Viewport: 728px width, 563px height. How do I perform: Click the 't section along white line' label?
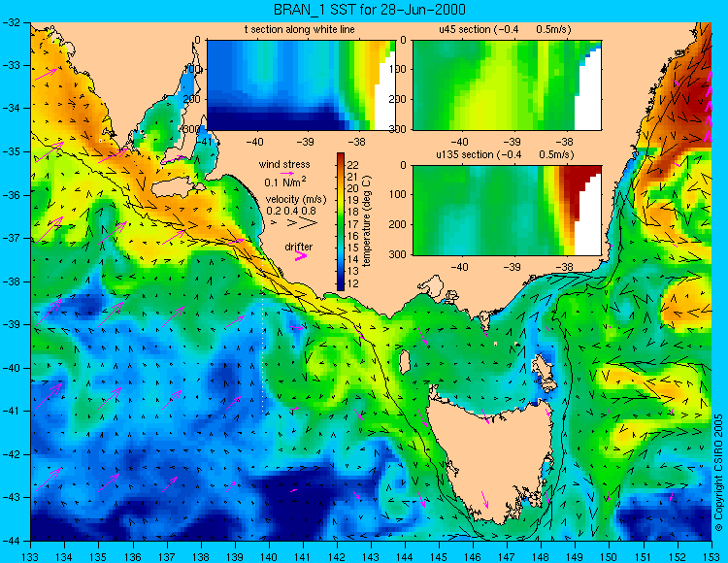300,29
